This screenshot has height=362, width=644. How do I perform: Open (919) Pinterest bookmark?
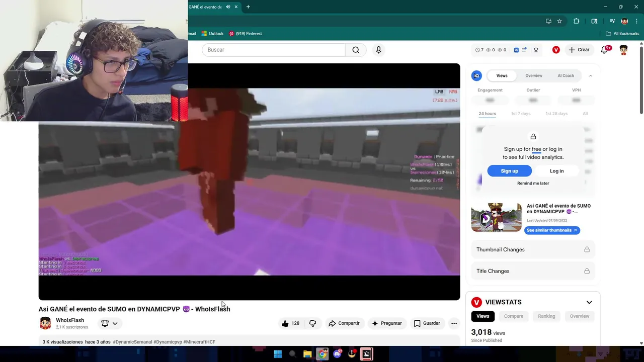(x=245, y=34)
